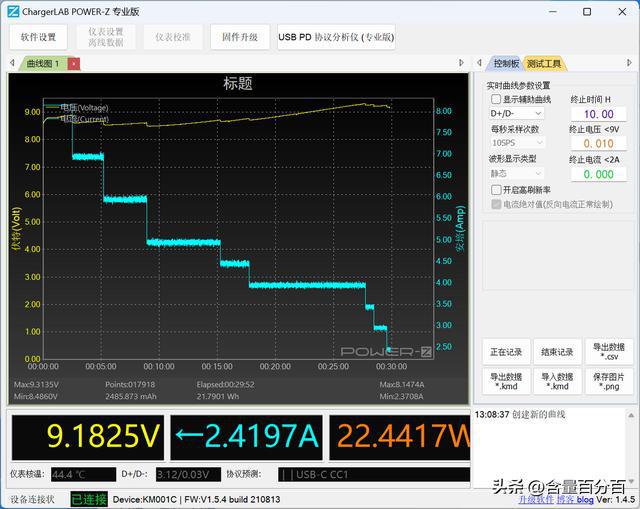Click the log panel scroll up arrow

pos(631,416)
